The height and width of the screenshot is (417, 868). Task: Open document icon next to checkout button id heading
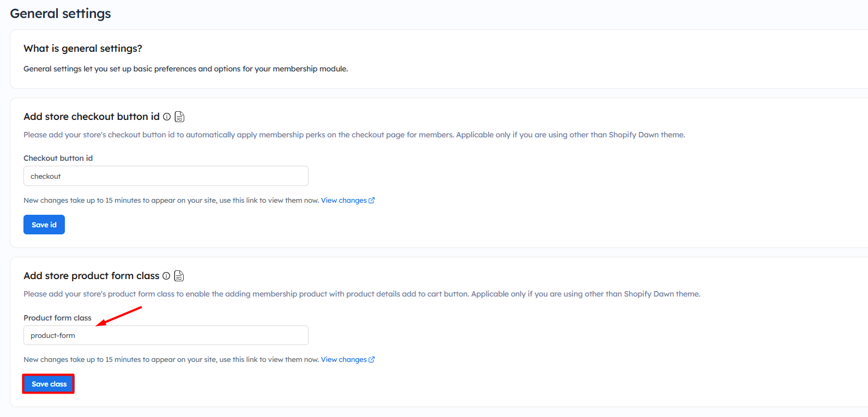point(179,117)
